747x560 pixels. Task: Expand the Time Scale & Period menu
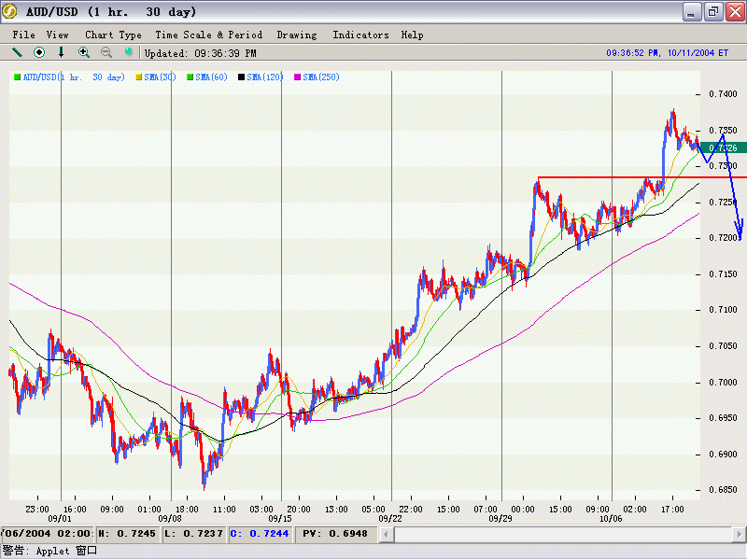tap(208, 35)
